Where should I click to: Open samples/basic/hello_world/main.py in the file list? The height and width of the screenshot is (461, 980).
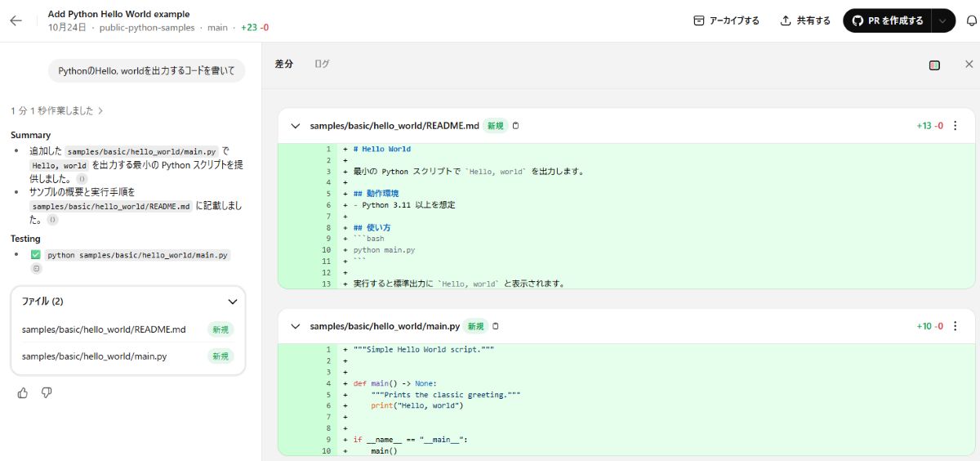point(95,356)
